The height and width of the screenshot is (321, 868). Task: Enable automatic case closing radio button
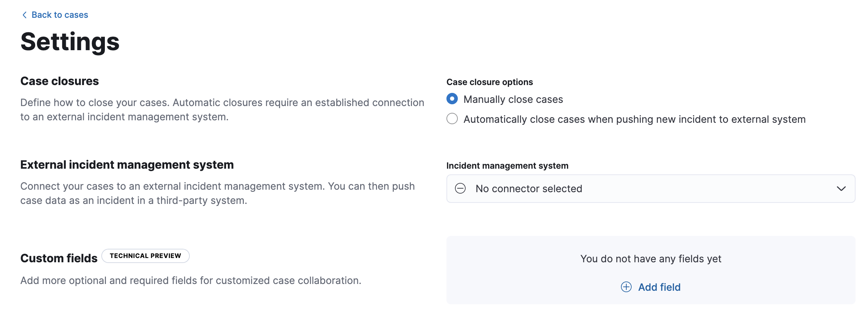[x=452, y=119]
